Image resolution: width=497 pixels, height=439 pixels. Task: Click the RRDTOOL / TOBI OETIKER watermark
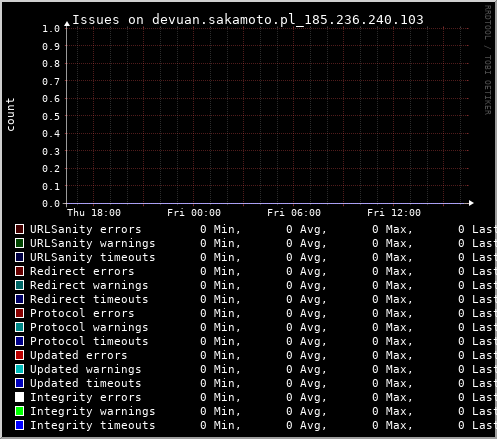tap(487, 60)
